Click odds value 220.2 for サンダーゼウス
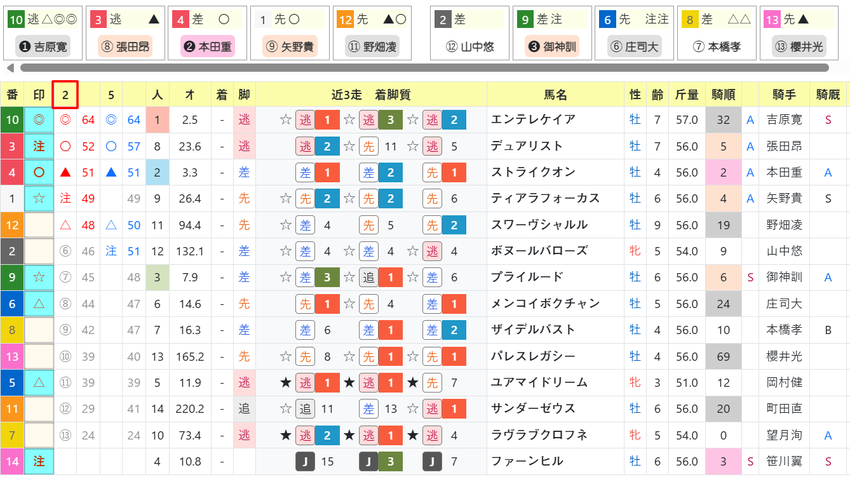 [x=190, y=409]
